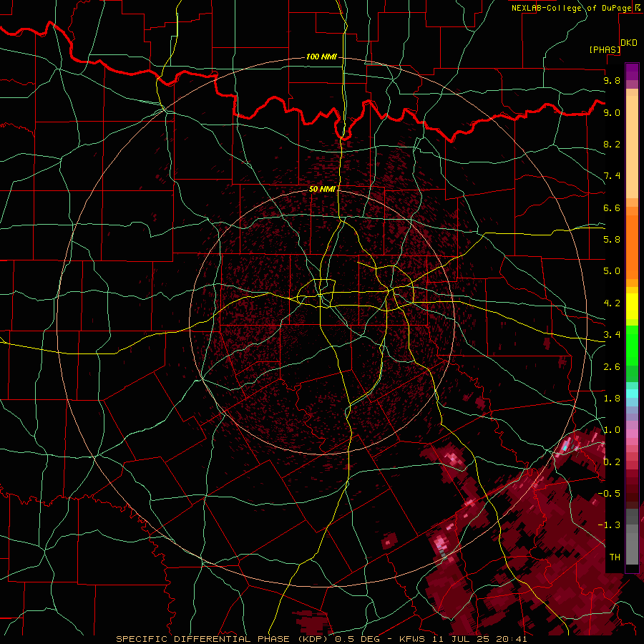644x644 pixels.
Task: Click the 9.0 value on the legend
Action: pyautogui.click(x=612, y=112)
